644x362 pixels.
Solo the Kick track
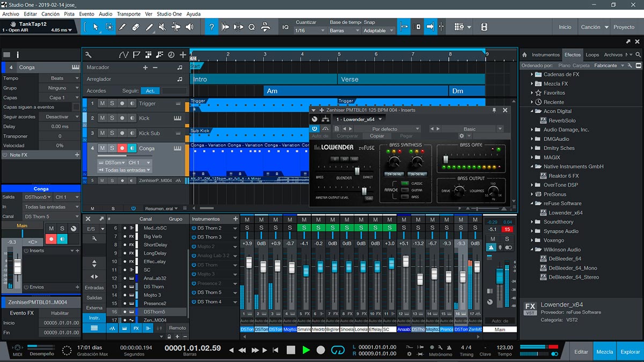coord(112,118)
